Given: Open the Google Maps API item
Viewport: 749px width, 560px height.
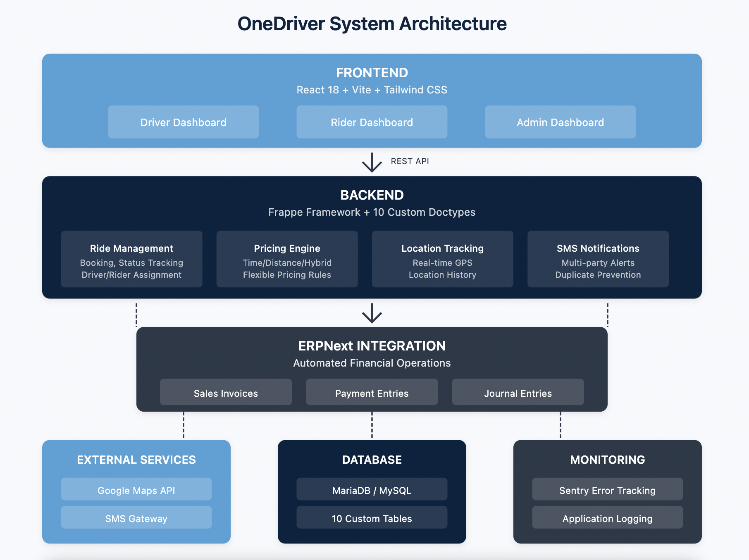Looking at the screenshot, I should point(136,490).
